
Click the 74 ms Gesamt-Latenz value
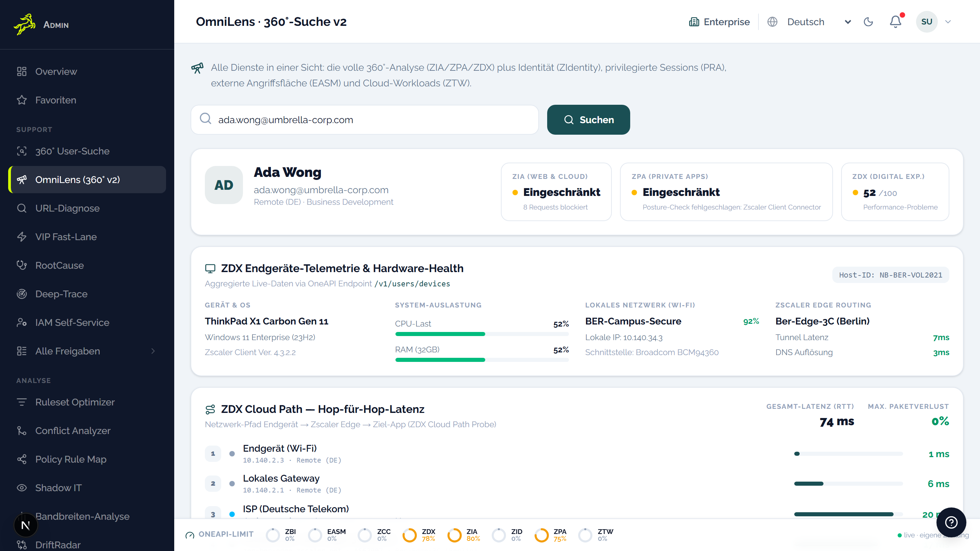pos(837,421)
